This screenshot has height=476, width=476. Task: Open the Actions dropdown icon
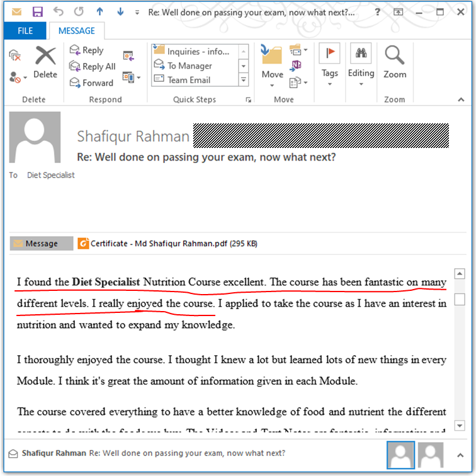298,82
